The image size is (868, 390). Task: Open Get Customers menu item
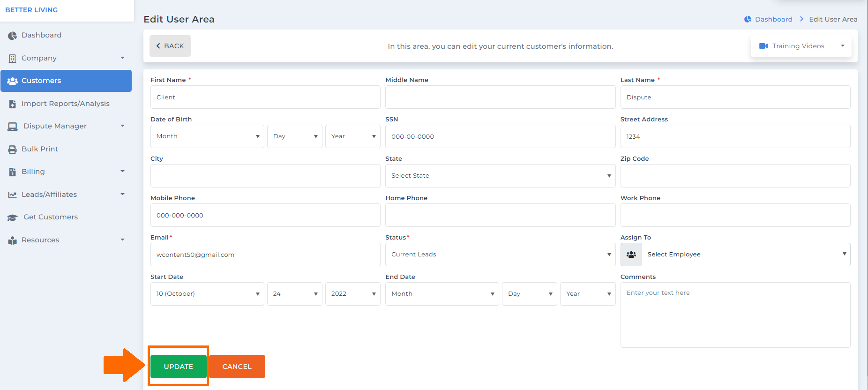(66, 217)
